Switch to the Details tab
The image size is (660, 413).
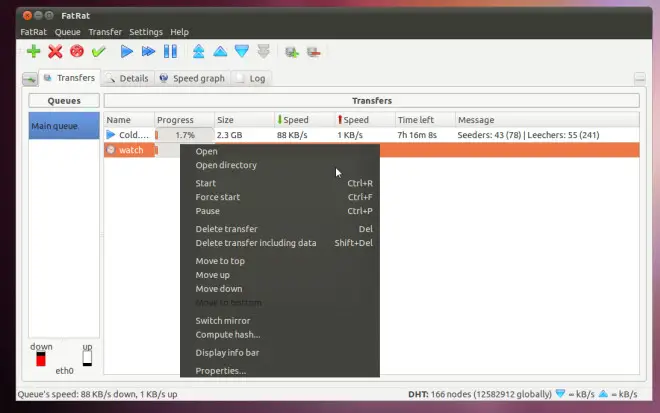(x=128, y=78)
